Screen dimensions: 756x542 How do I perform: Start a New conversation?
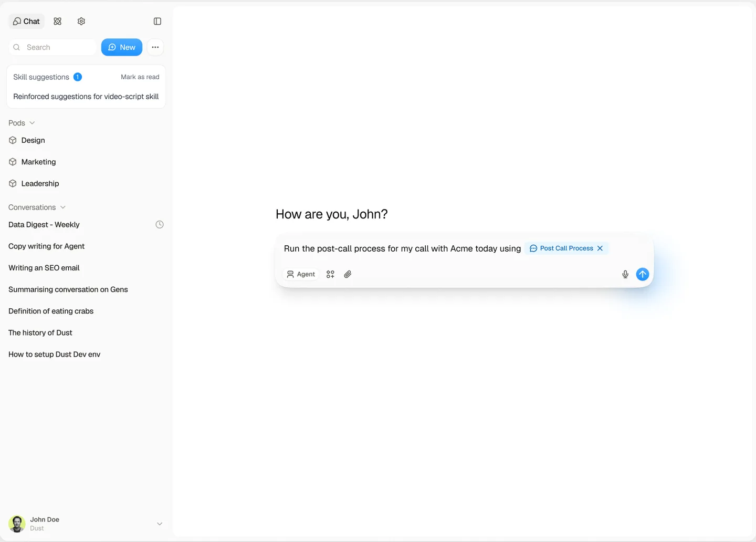click(x=122, y=47)
